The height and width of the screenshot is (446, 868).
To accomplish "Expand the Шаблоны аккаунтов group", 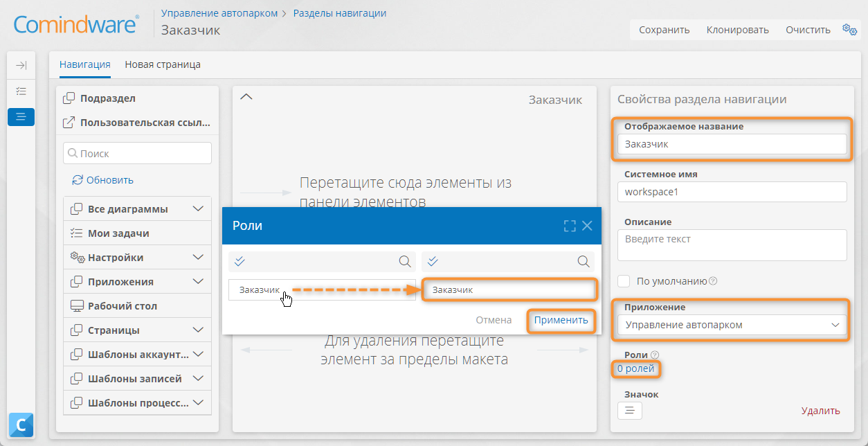I will point(198,355).
